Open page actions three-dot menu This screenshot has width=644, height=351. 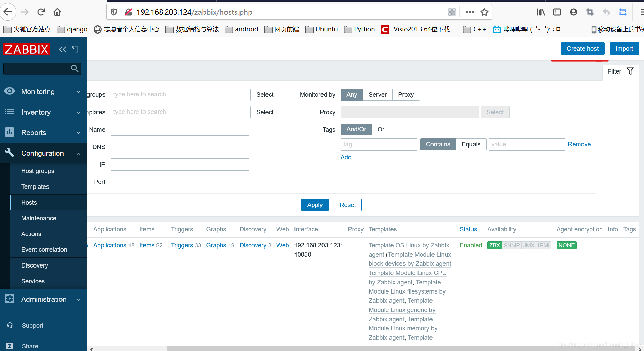(470, 12)
